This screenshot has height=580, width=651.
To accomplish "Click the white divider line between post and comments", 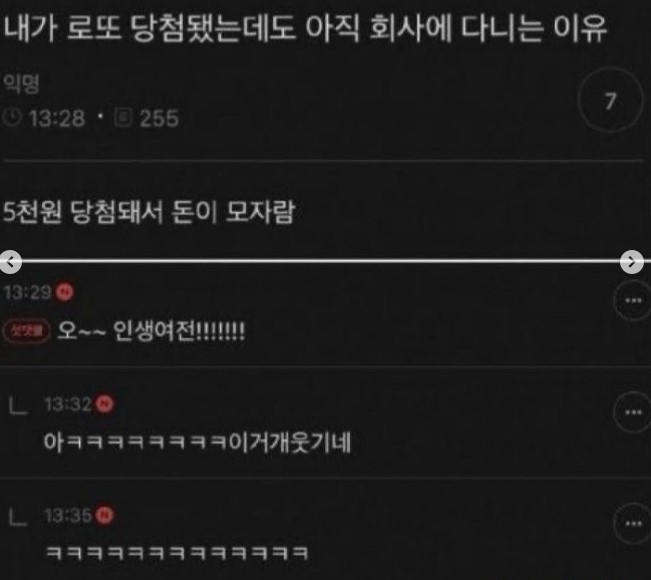I will coord(321,261).
